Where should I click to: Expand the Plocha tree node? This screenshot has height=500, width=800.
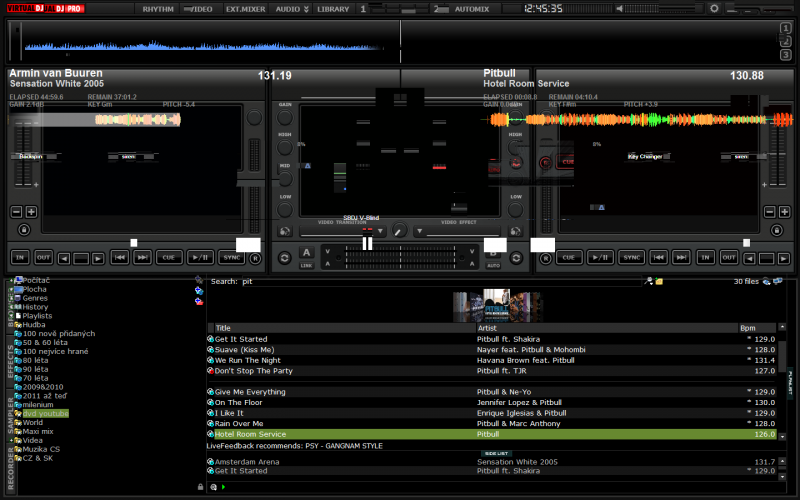click(11, 289)
